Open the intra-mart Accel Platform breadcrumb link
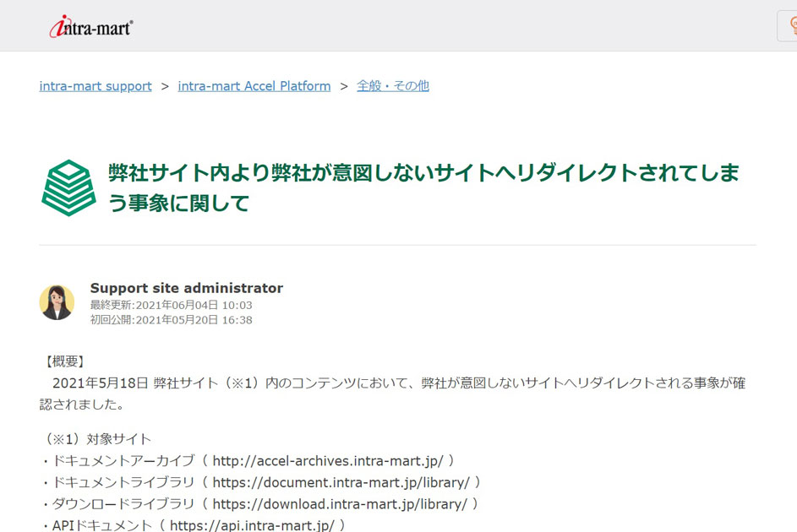Image resolution: width=797 pixels, height=532 pixels. click(254, 86)
